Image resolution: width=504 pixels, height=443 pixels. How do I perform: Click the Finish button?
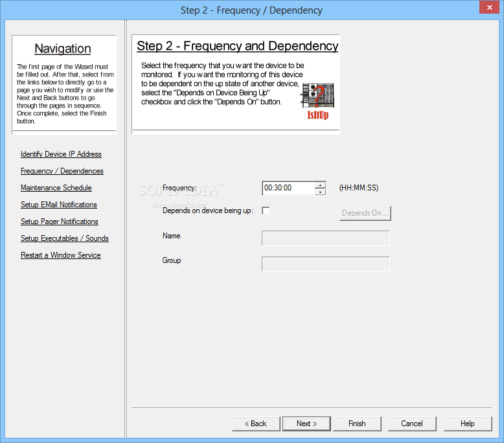pyautogui.click(x=357, y=424)
